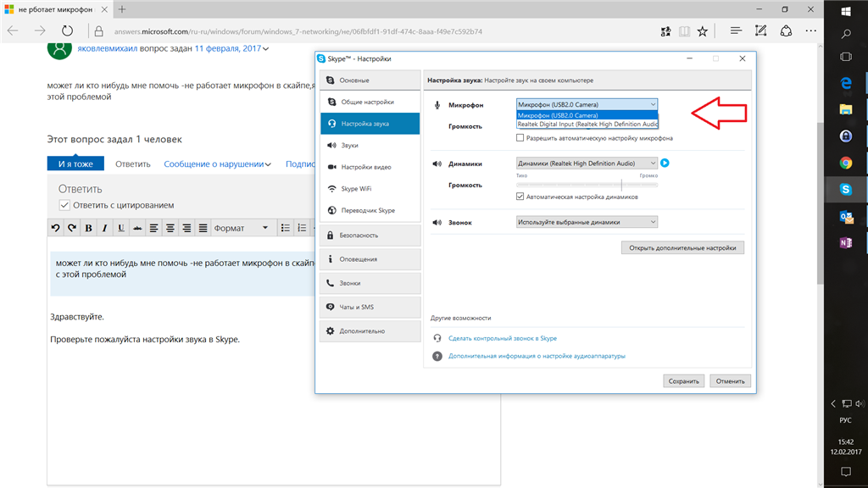868x488 pixels.
Task: Save Skype settings with Сохранить
Action: (684, 380)
